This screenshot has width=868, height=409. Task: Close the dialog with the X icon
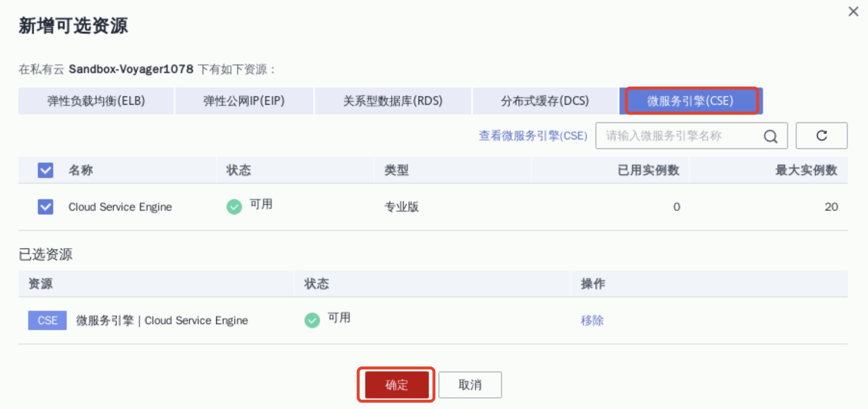coord(853,12)
